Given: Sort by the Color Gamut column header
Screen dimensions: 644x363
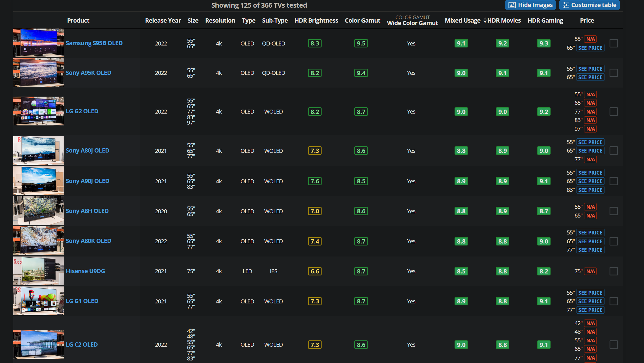Looking at the screenshot, I should point(362,20).
